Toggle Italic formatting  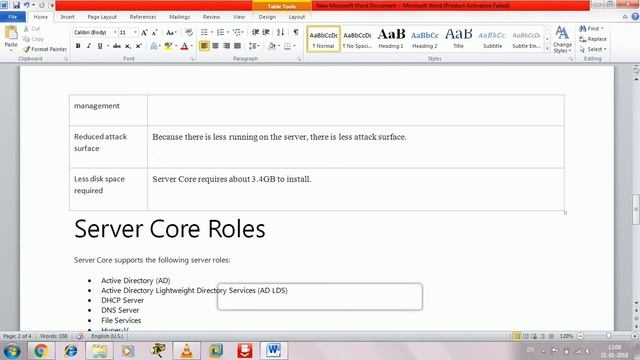point(89,46)
